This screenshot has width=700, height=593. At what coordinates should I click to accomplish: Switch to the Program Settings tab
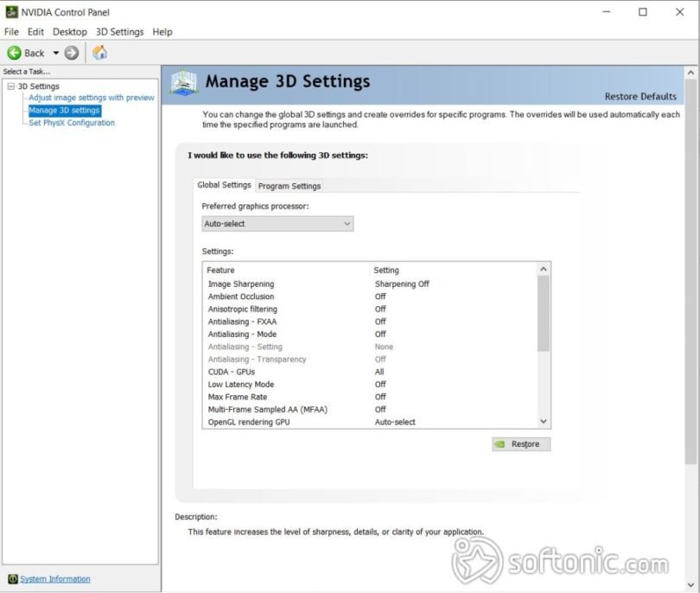pos(289,185)
